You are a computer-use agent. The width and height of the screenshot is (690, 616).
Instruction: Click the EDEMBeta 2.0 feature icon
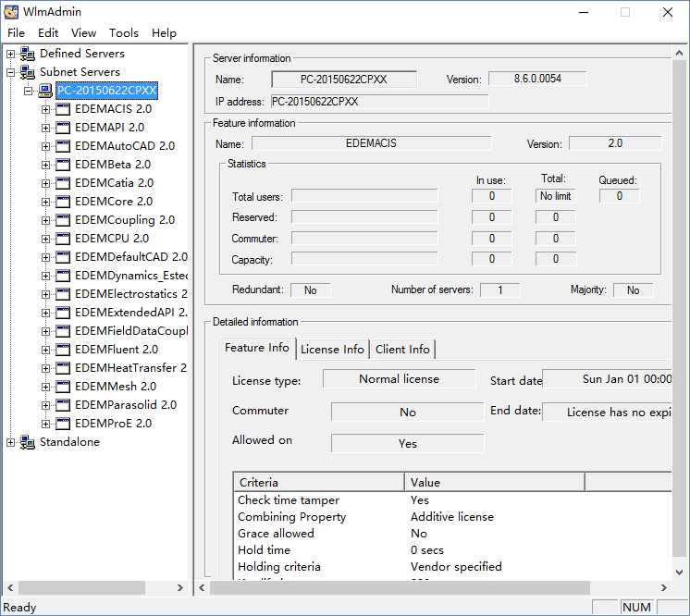(63, 165)
